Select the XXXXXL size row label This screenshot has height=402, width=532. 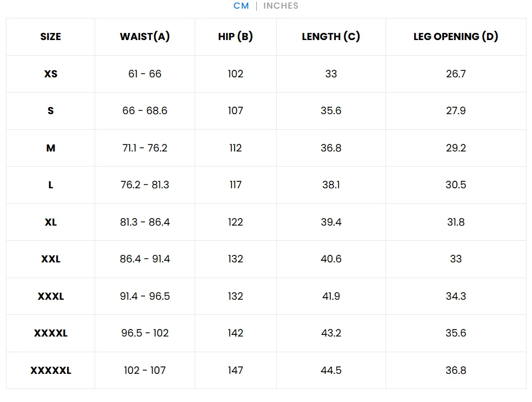tap(51, 371)
